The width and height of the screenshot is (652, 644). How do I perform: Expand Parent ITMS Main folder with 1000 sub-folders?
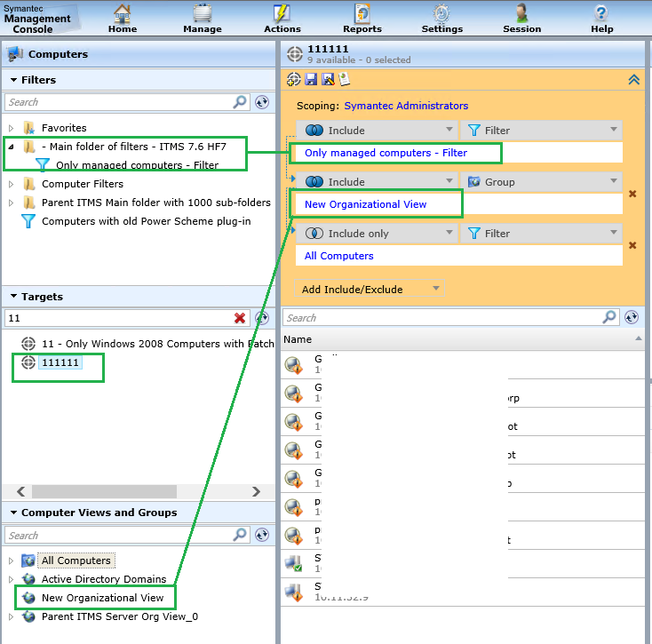click(12, 203)
